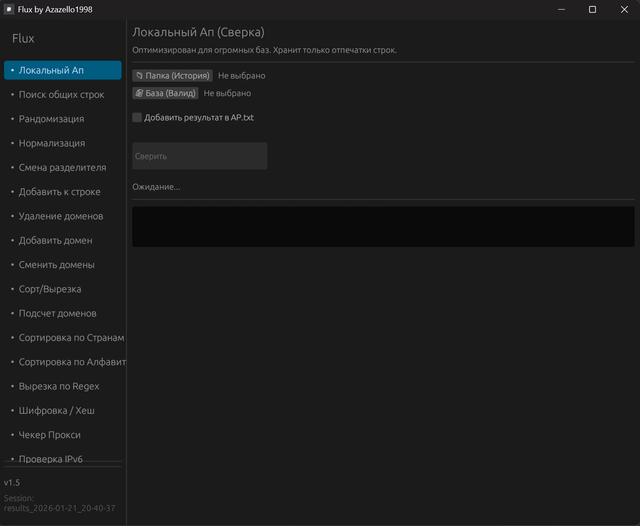Minimize the Flux window
The height and width of the screenshot is (526, 640).
(x=562, y=9)
